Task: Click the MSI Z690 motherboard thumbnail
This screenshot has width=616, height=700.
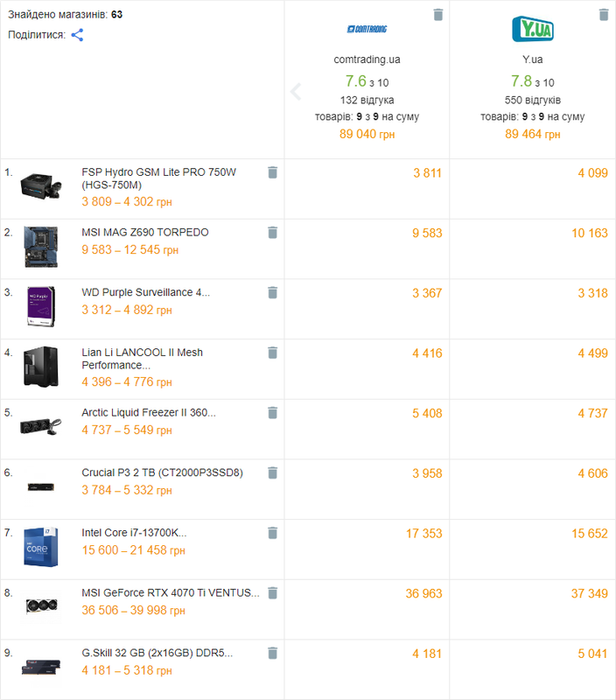Action: (40, 247)
